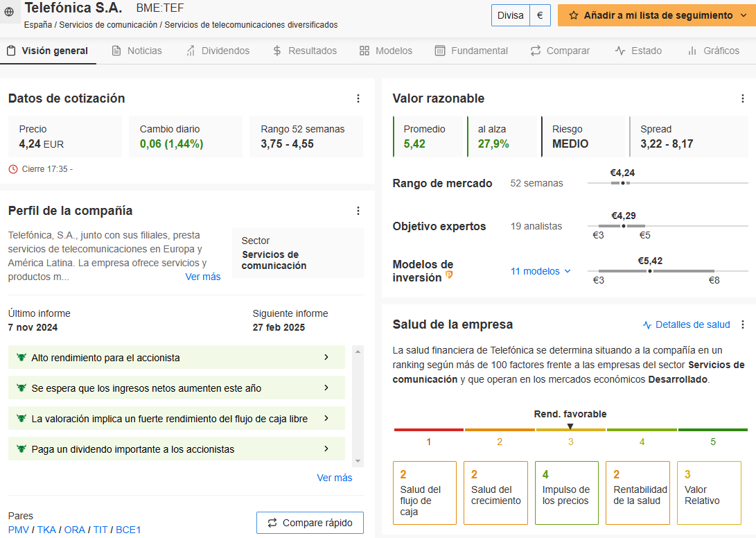Image resolution: width=756 pixels, height=538 pixels.
Task: Click the insights list scrollbar up arrow
Action: tap(358, 352)
